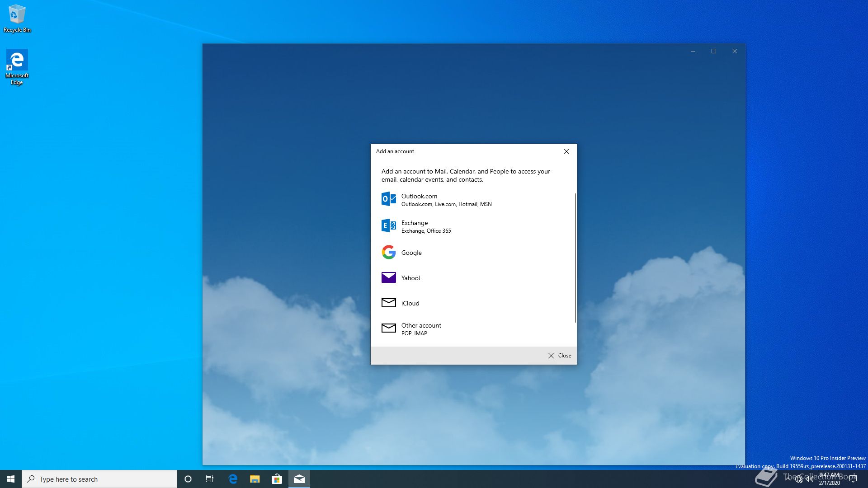Minimize the Mail window

693,51
